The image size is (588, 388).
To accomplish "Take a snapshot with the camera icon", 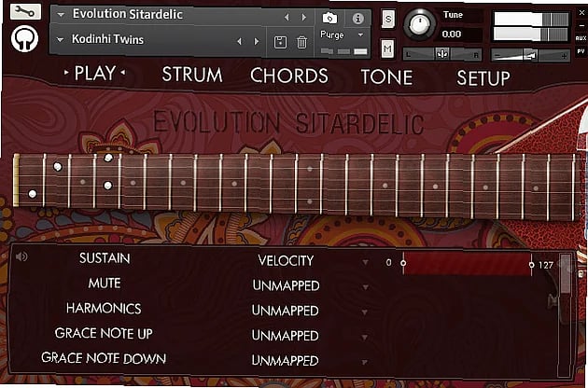I will point(329,18).
